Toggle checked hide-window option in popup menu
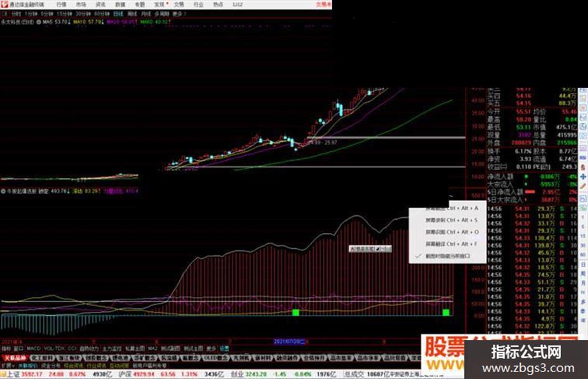 tap(447, 256)
